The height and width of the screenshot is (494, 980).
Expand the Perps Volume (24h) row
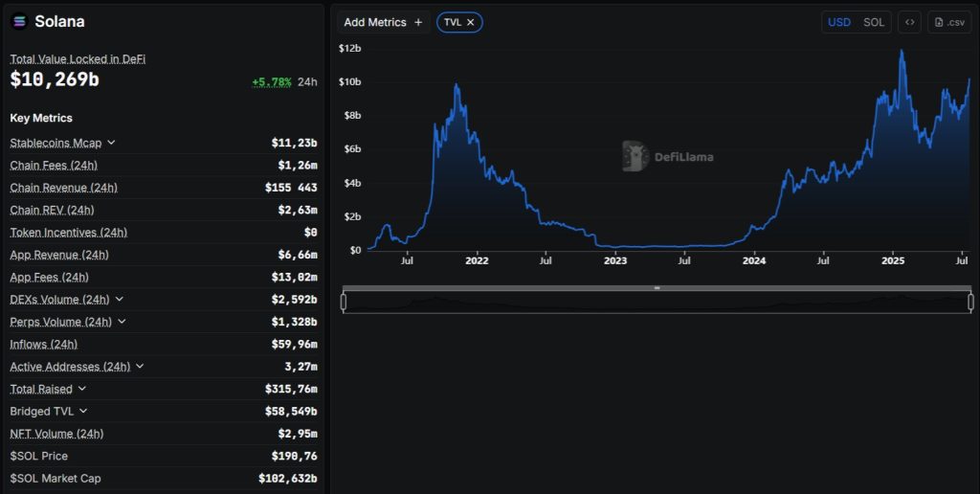(x=122, y=322)
